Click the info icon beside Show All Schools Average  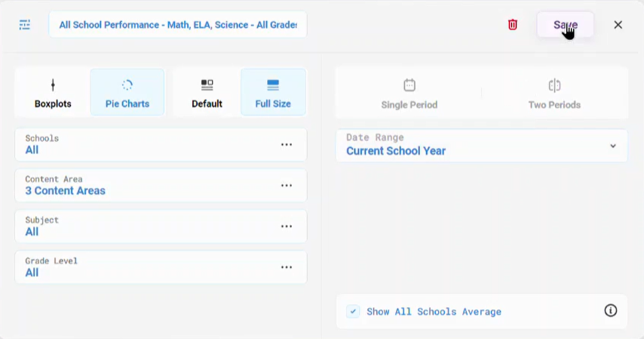point(610,310)
